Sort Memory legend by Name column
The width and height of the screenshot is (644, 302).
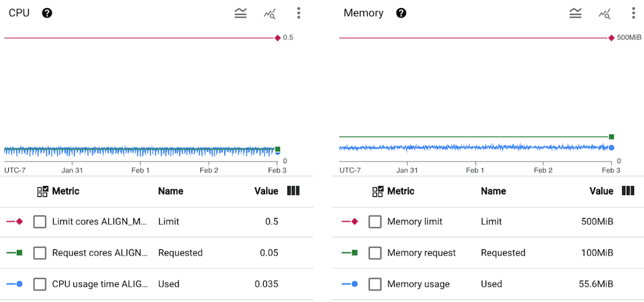click(x=493, y=191)
